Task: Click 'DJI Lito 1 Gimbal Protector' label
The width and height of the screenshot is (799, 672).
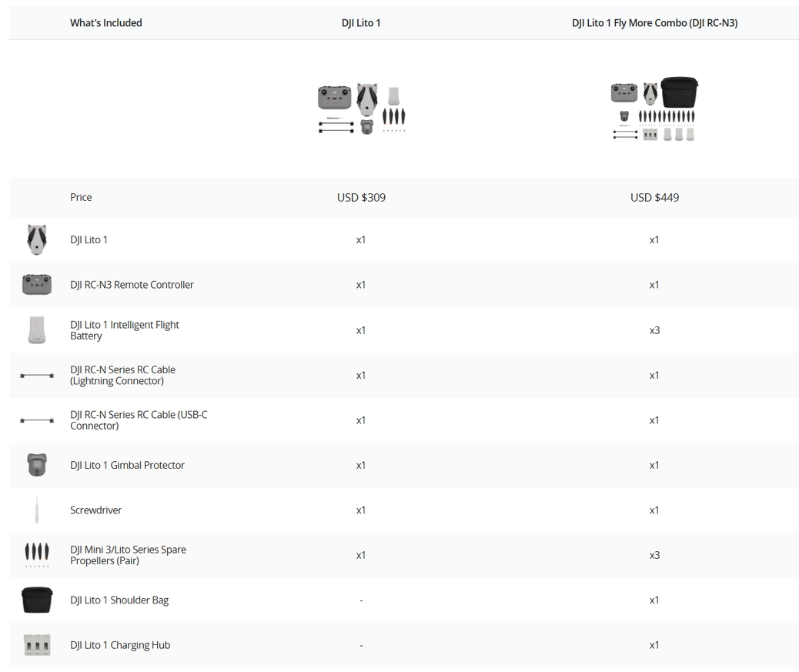Action: 127,465
